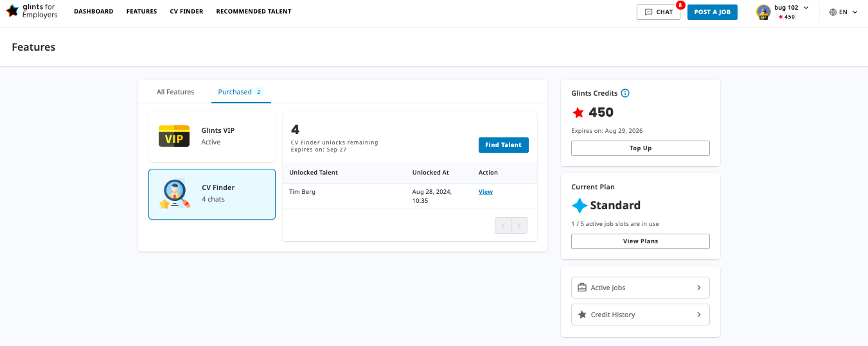Go to next page of unlocked talent
This screenshot has width=868, height=346.
pyautogui.click(x=519, y=225)
